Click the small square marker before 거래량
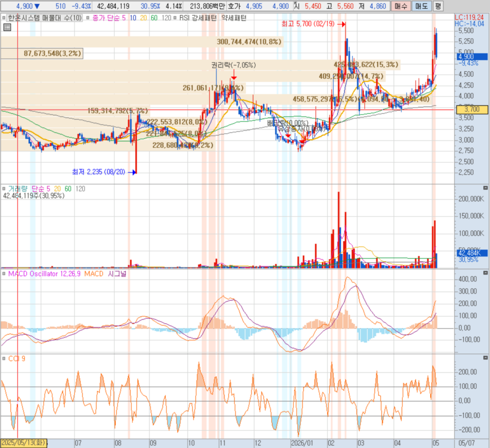This screenshot has width=490, height=448. (x=4, y=188)
